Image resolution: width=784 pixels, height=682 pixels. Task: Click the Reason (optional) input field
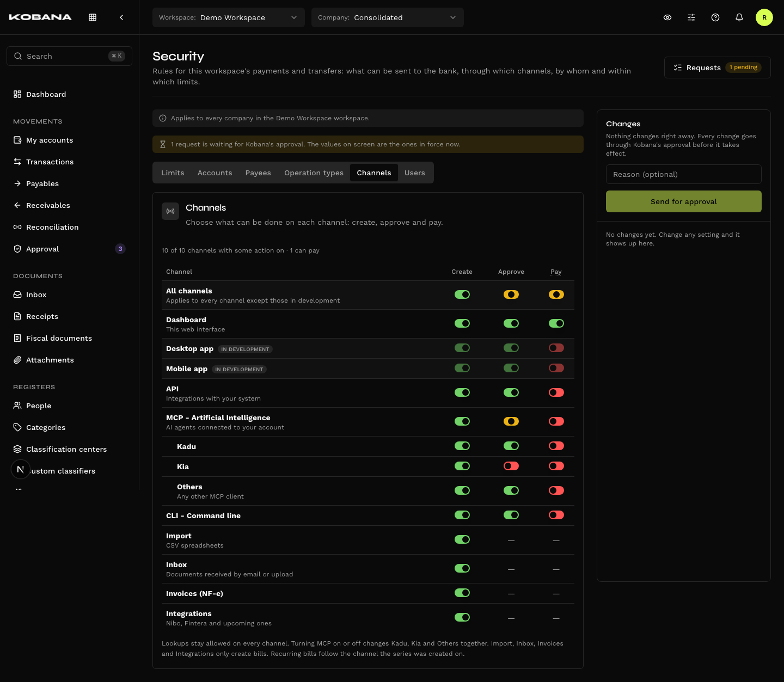684,174
